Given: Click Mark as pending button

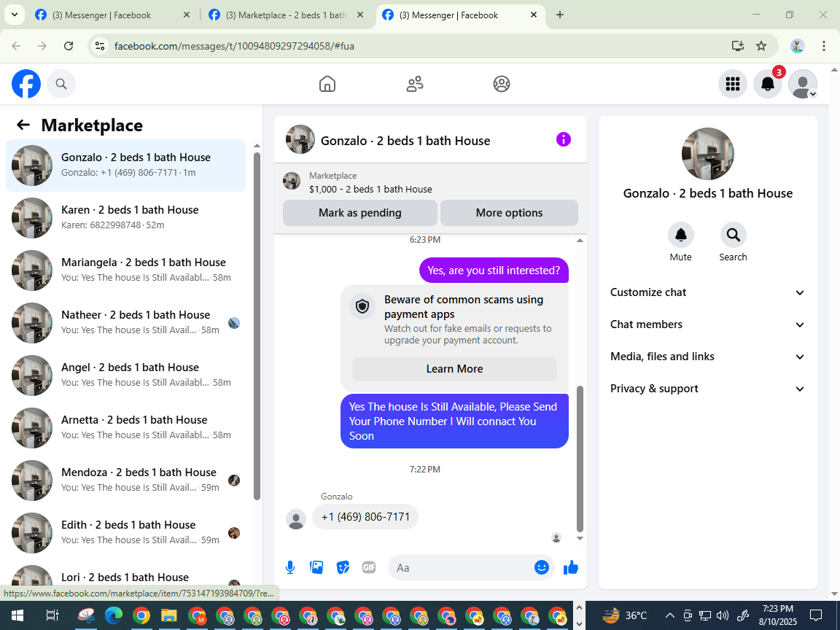Looking at the screenshot, I should pos(360,213).
